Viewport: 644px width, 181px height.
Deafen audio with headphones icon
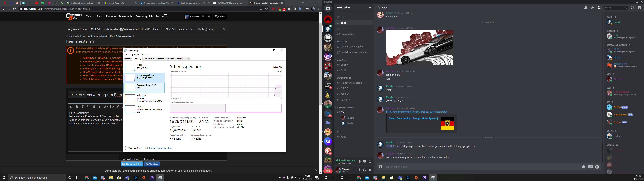[365, 170]
